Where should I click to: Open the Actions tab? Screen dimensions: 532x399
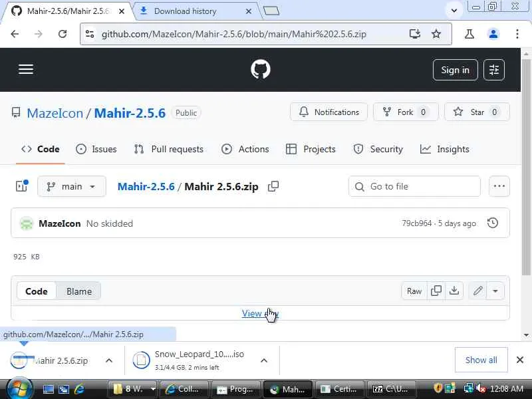[x=245, y=149]
